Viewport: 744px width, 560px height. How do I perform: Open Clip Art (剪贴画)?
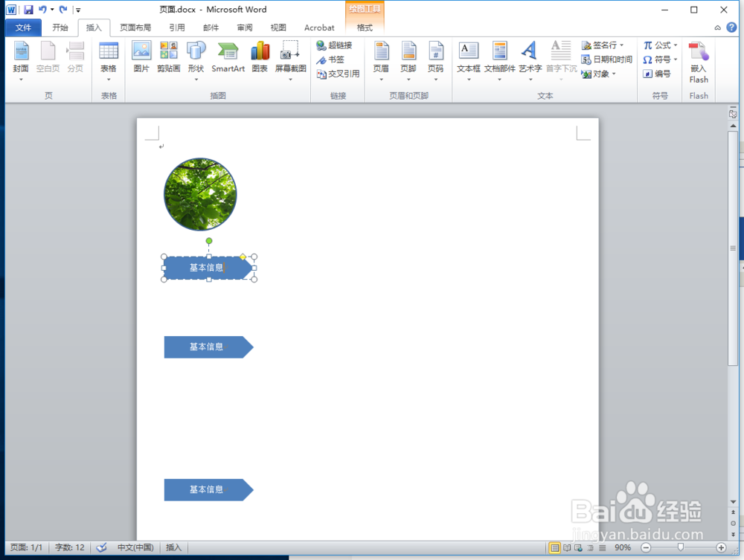(169, 57)
